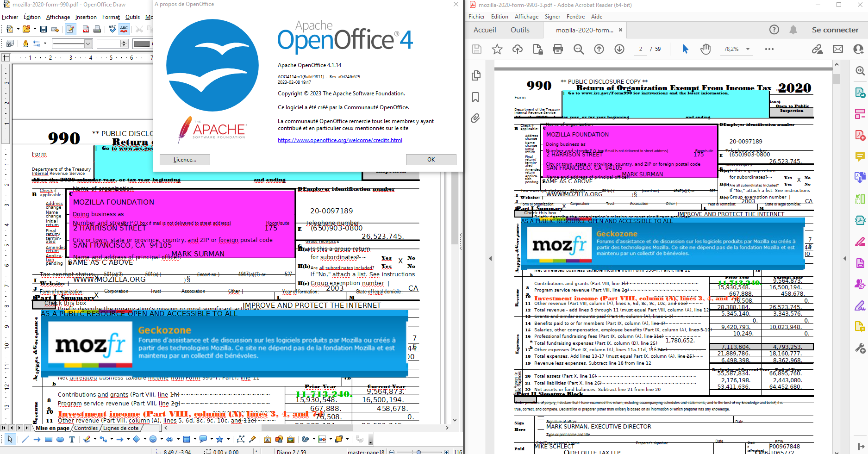Open Acrobat's page thumbnails panel

[x=475, y=75]
